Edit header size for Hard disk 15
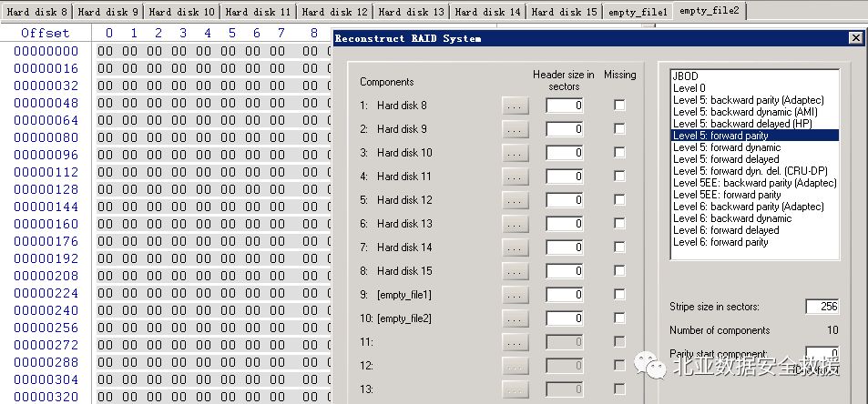The image size is (868, 404). coord(564,271)
